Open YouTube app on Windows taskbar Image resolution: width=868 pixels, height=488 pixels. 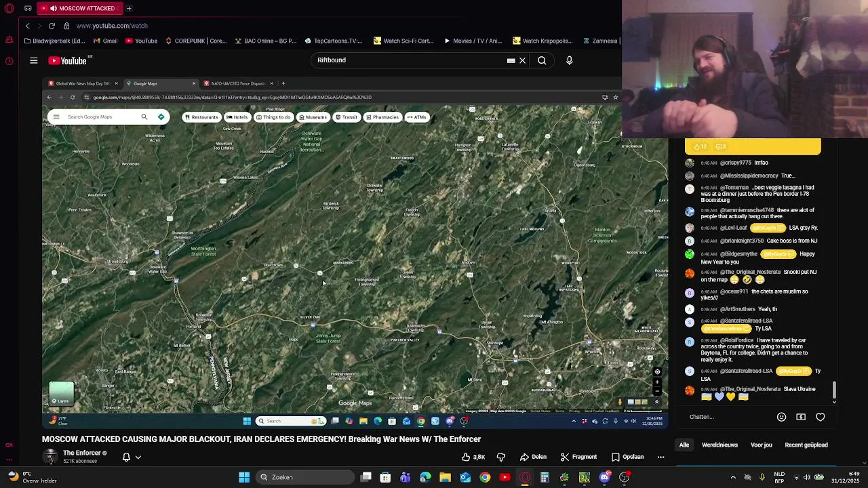pos(505,477)
